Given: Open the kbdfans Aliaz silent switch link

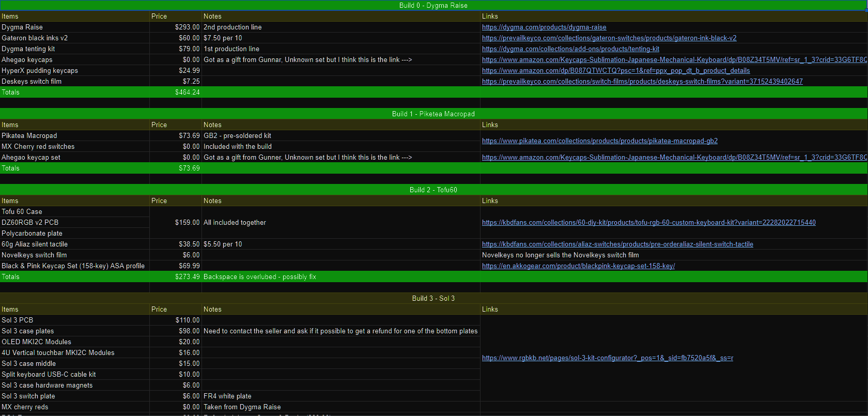Looking at the screenshot, I should (x=617, y=244).
